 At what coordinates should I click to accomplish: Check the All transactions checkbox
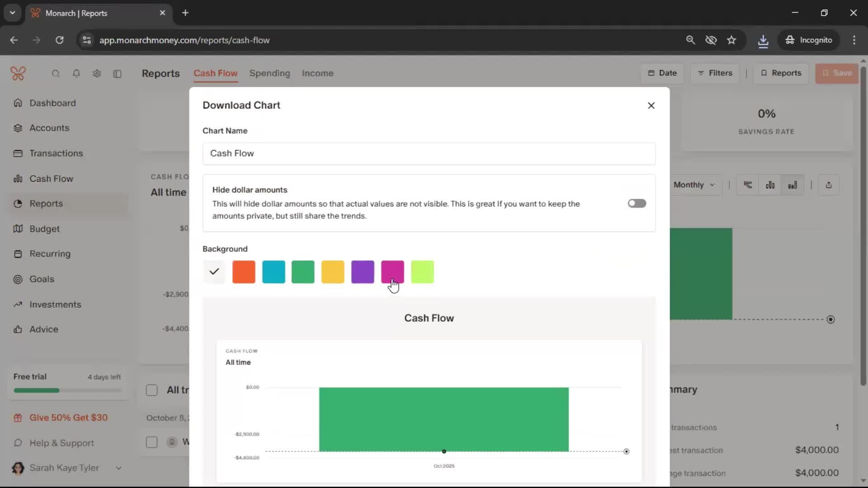(152, 390)
